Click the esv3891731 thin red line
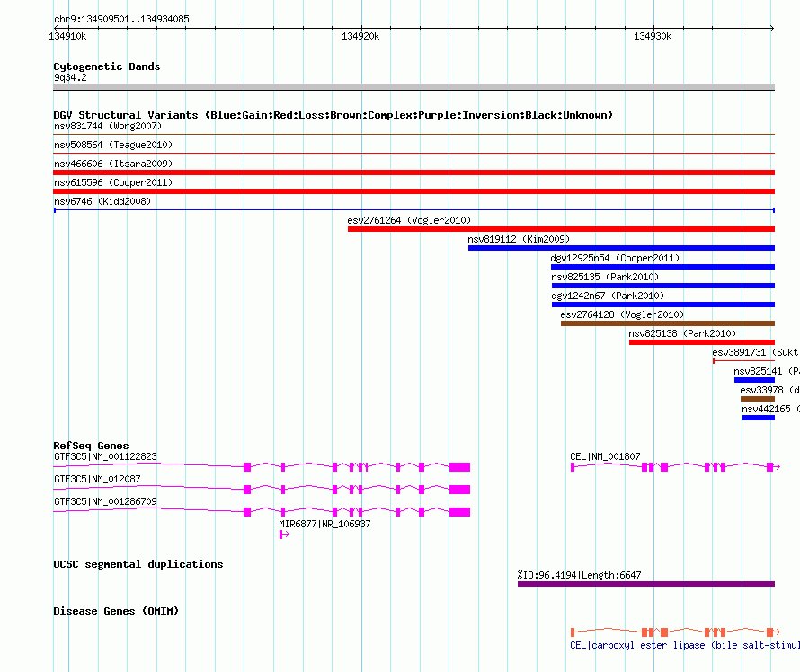 (x=744, y=361)
